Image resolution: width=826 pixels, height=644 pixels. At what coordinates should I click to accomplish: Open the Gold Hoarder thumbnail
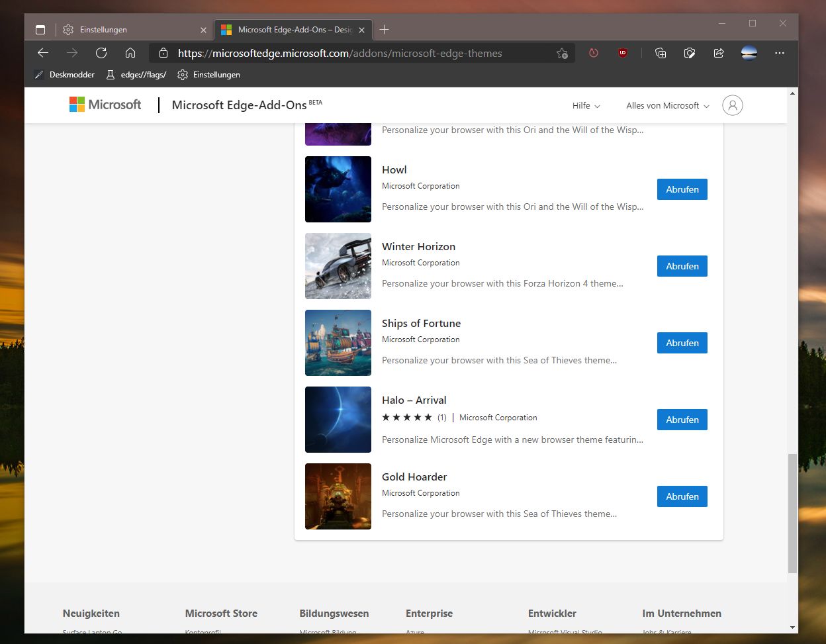click(x=338, y=496)
